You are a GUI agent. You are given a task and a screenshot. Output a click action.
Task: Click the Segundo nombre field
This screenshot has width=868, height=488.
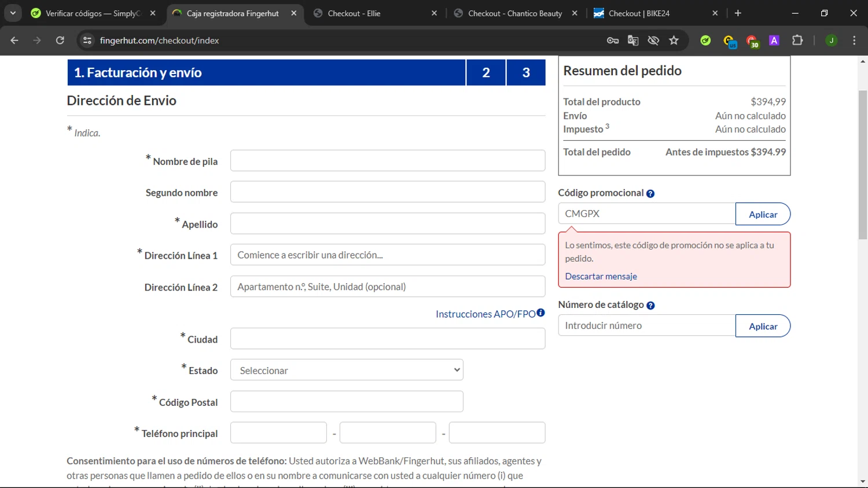pos(388,192)
